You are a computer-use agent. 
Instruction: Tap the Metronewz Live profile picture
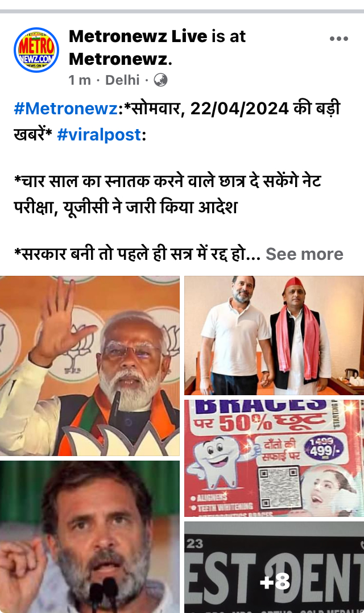pyautogui.click(x=36, y=50)
